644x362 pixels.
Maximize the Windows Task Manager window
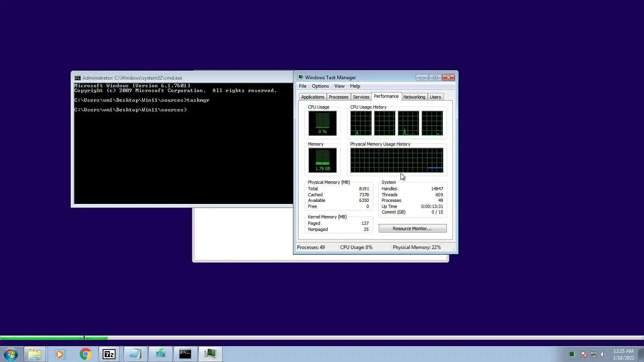435,78
